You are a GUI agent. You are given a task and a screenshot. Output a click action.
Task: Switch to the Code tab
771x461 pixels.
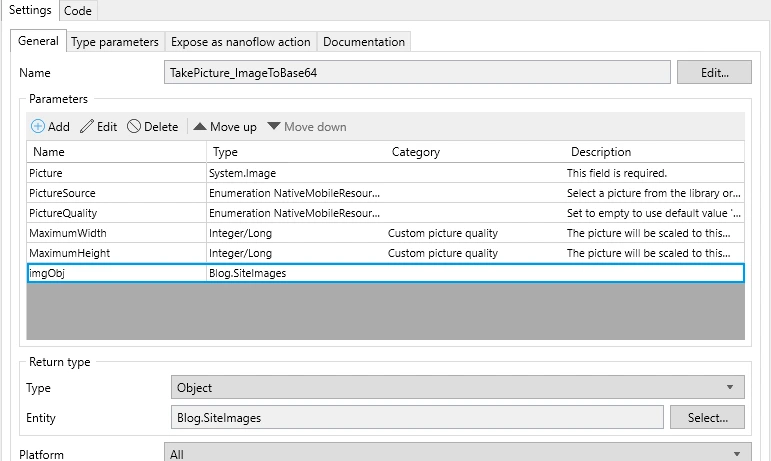pyautogui.click(x=78, y=11)
